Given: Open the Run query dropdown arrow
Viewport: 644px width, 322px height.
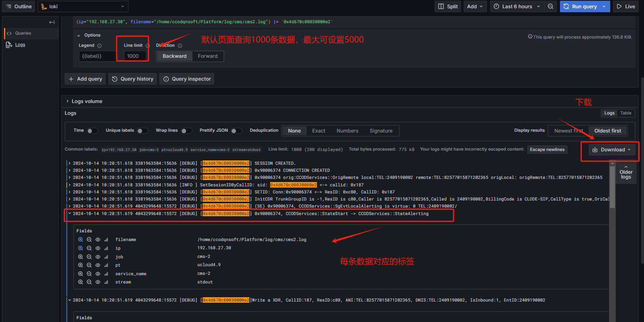Looking at the screenshot, I should coord(604,6).
